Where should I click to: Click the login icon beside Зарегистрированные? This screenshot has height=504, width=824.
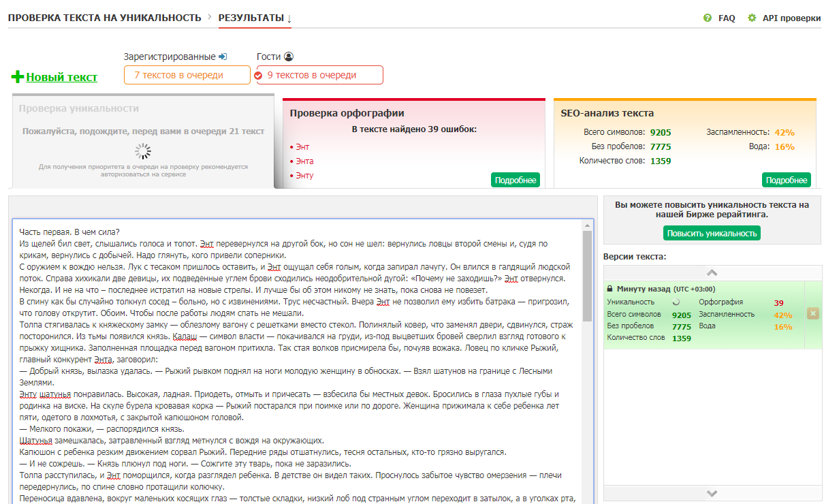pos(223,57)
